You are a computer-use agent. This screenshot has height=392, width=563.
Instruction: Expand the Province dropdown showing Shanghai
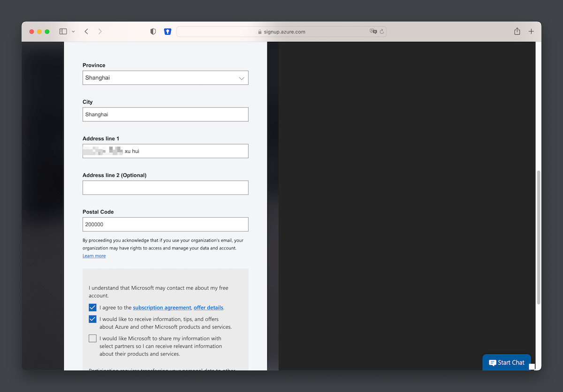coord(166,78)
